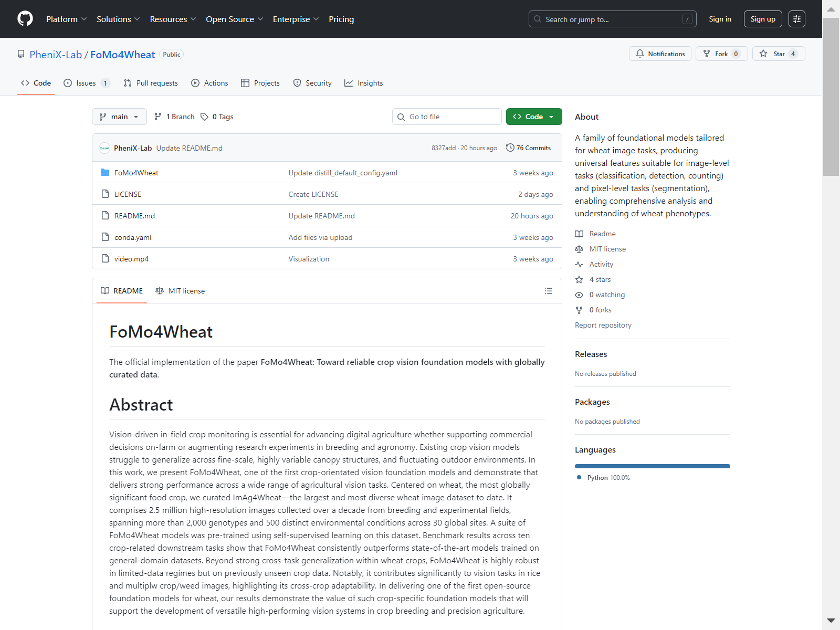Switch to the Security tab
The height and width of the screenshot is (630, 840).
(x=312, y=83)
